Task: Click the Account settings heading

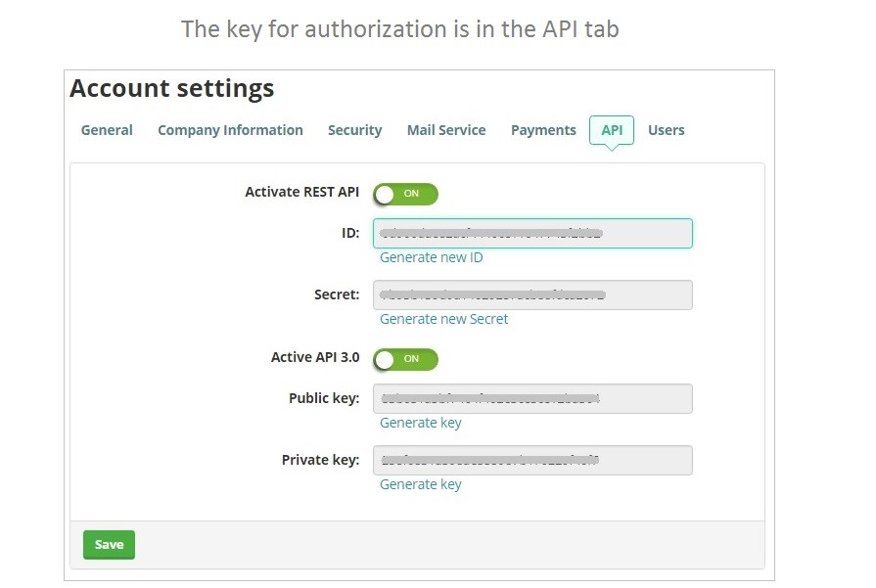Action: pyautogui.click(x=172, y=89)
